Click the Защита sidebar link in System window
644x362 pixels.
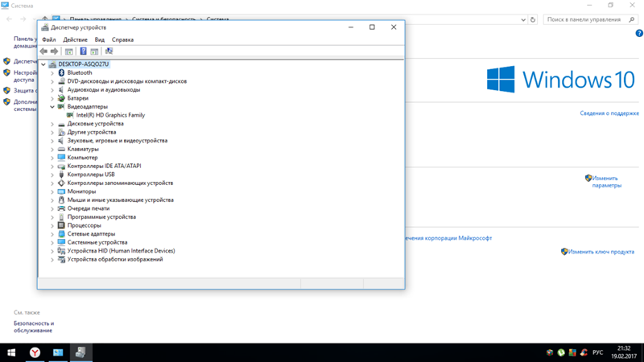(x=25, y=90)
